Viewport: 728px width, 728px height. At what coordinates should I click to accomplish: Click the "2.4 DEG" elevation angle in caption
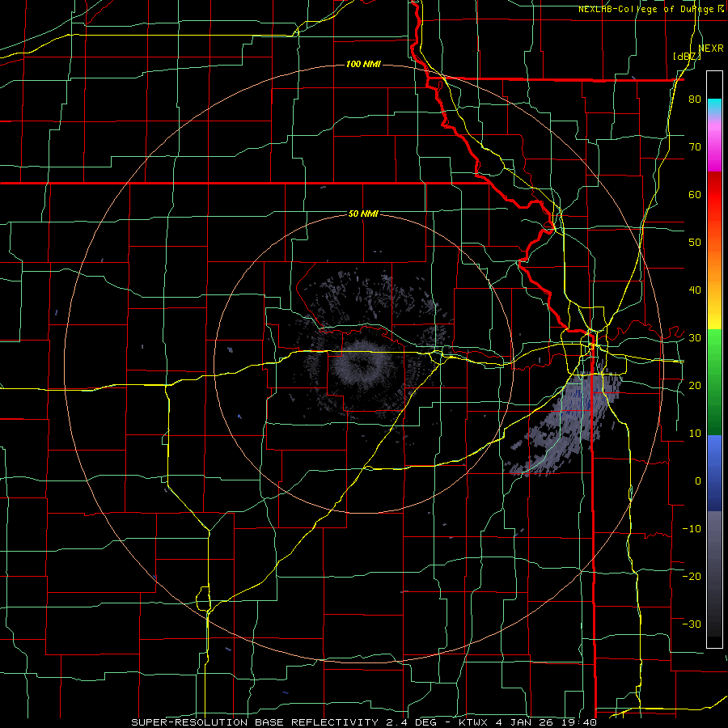tap(411, 722)
